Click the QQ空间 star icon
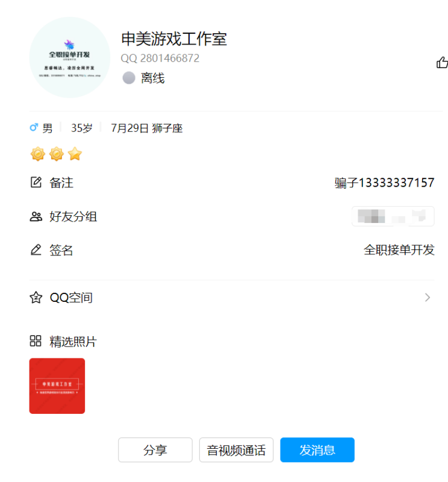 click(36, 298)
